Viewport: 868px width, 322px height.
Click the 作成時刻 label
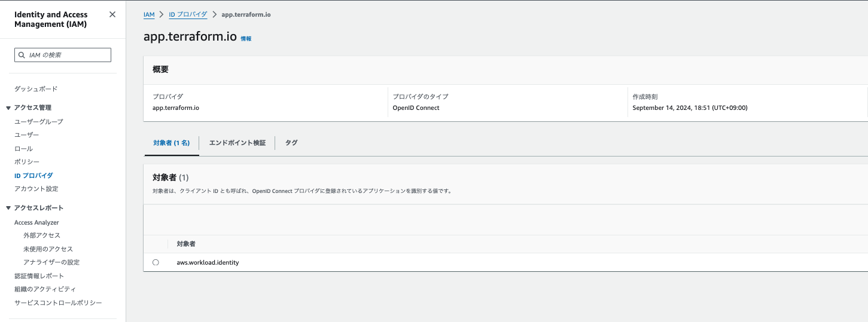pyautogui.click(x=645, y=96)
